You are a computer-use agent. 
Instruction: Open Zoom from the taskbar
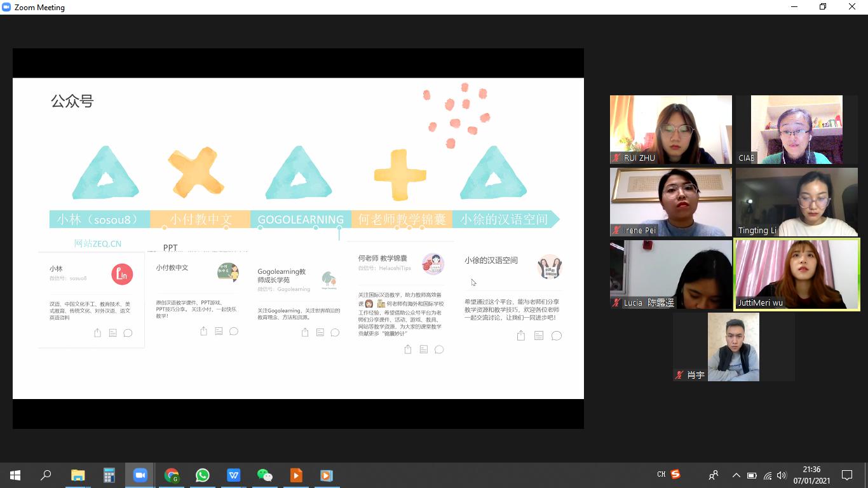point(140,475)
